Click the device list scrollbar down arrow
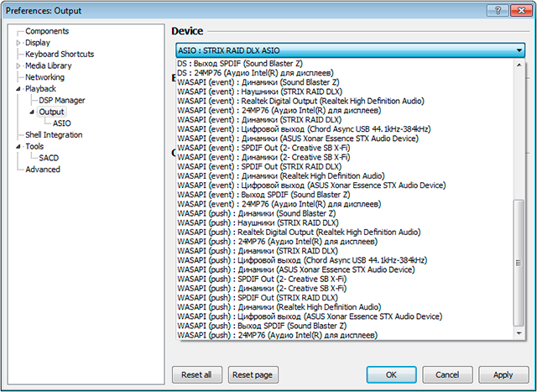The height and width of the screenshot is (392, 537). [519, 333]
